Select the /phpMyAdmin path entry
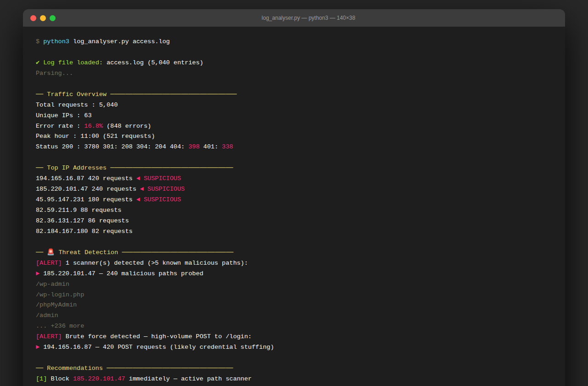The width and height of the screenshot is (588, 386). click(56, 305)
